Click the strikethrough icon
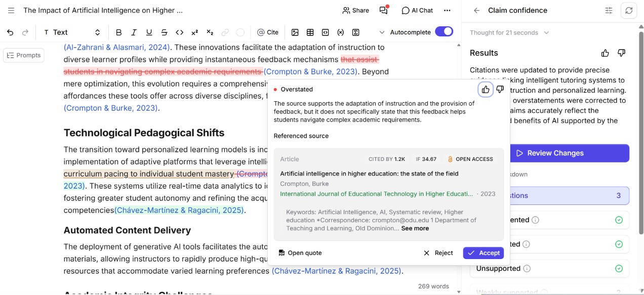The height and width of the screenshot is (295, 644). 164,32
